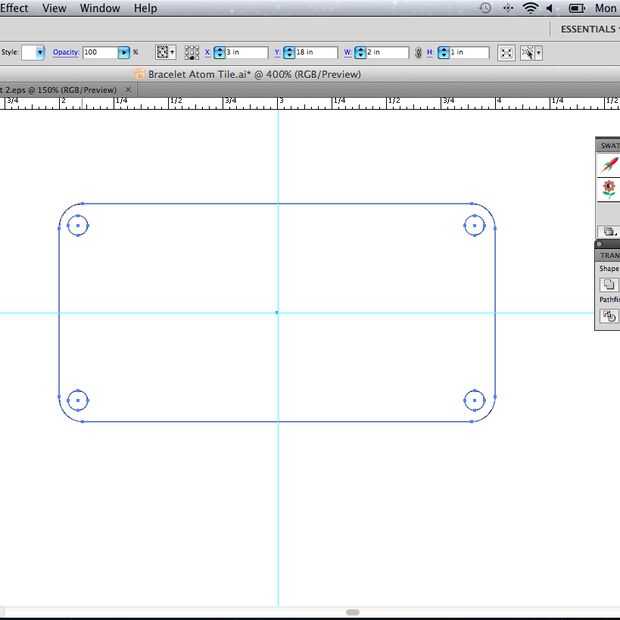Open the select similar options arrow
Image resolution: width=620 pixels, height=620 pixels.
539,53
